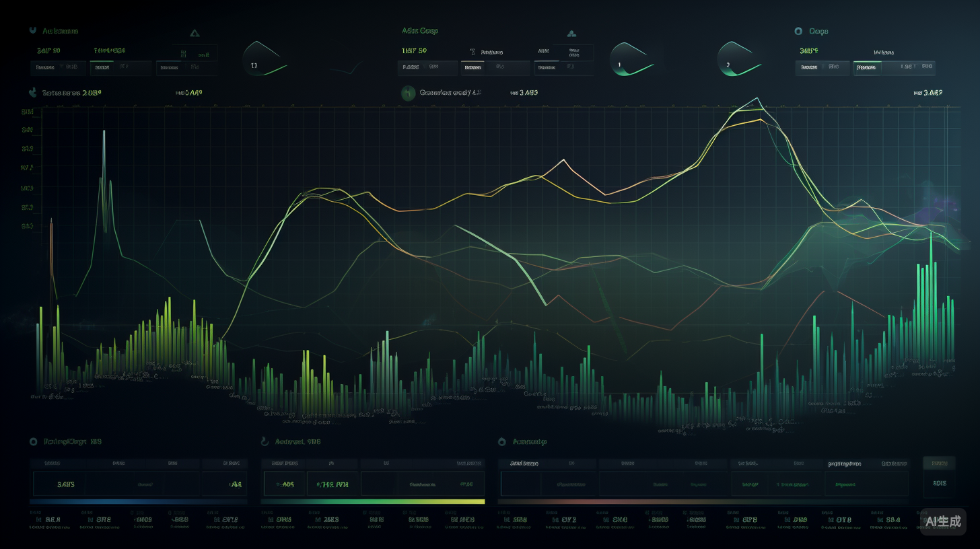980x549 pixels.
Task: Click the triangle icon in the top-left panel
Action: pos(195,32)
